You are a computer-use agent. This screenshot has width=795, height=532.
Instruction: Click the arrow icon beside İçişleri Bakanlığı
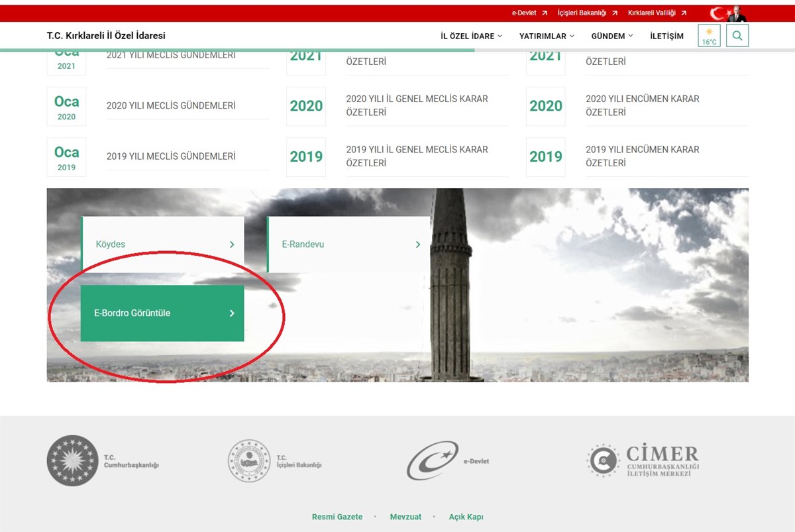(x=615, y=13)
